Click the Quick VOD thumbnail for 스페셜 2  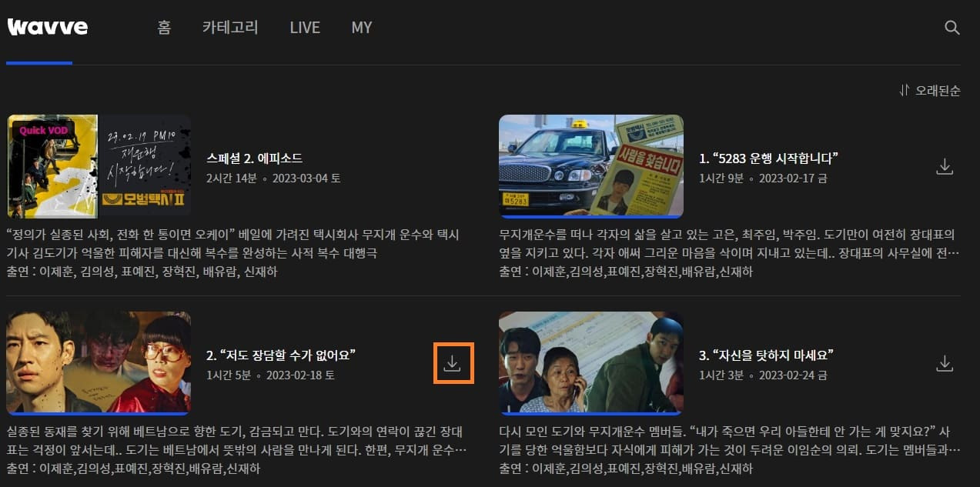point(99,166)
